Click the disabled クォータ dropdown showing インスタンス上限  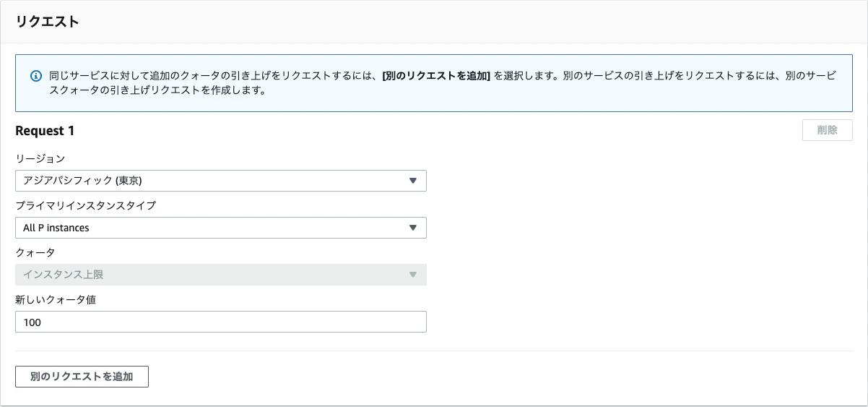pyautogui.click(x=221, y=275)
